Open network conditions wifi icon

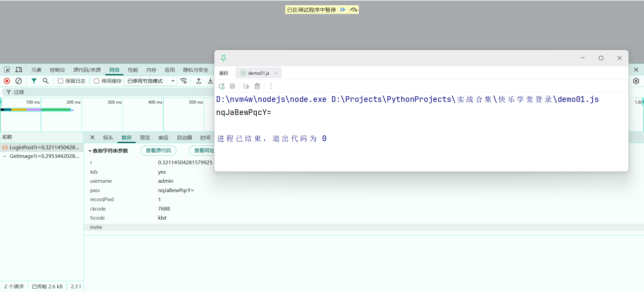(x=183, y=81)
